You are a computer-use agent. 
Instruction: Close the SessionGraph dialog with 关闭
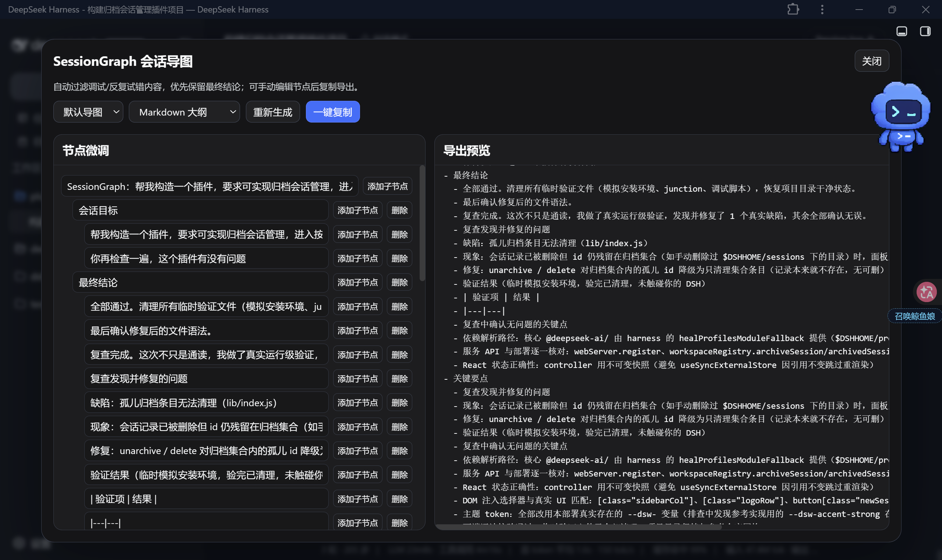pos(871,61)
